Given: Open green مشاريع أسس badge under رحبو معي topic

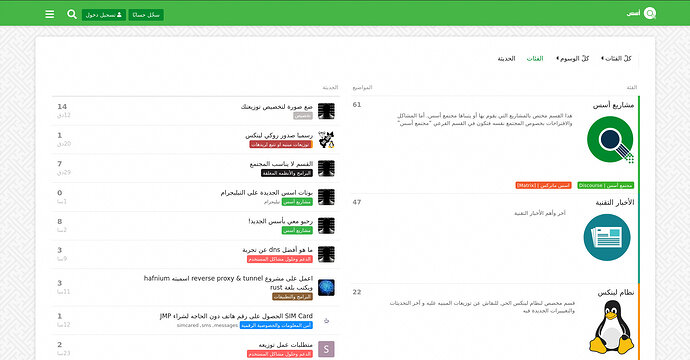Looking at the screenshot, I should coord(297,230).
